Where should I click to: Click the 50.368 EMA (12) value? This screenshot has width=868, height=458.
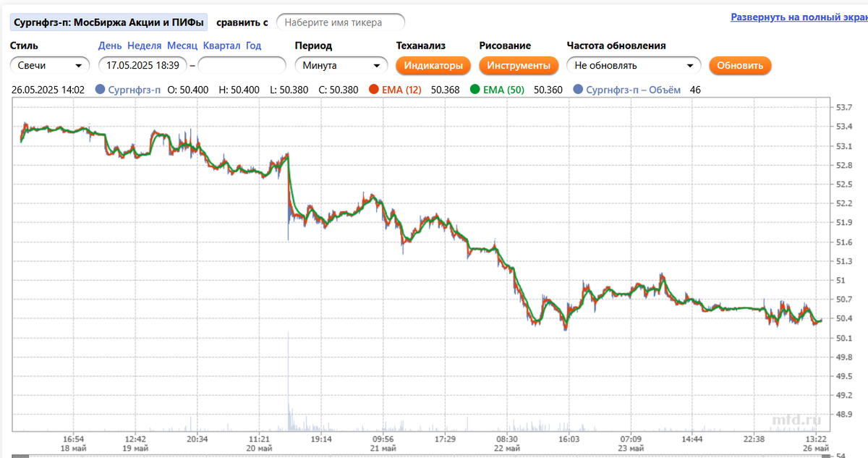coord(445,90)
